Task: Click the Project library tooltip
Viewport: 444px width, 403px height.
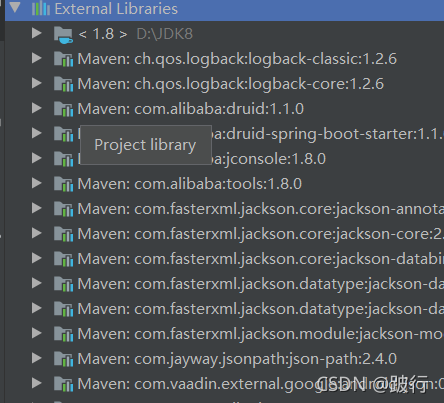Action: pos(146,145)
